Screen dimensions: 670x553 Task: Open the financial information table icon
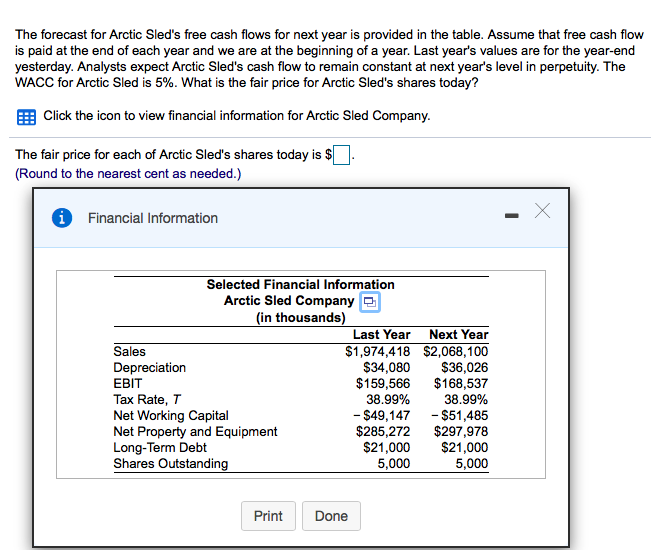click(26, 117)
